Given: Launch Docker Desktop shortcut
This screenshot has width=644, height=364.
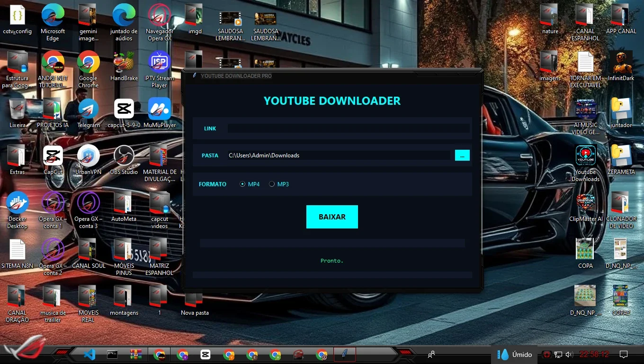Looking at the screenshot, I should tap(18, 210).
